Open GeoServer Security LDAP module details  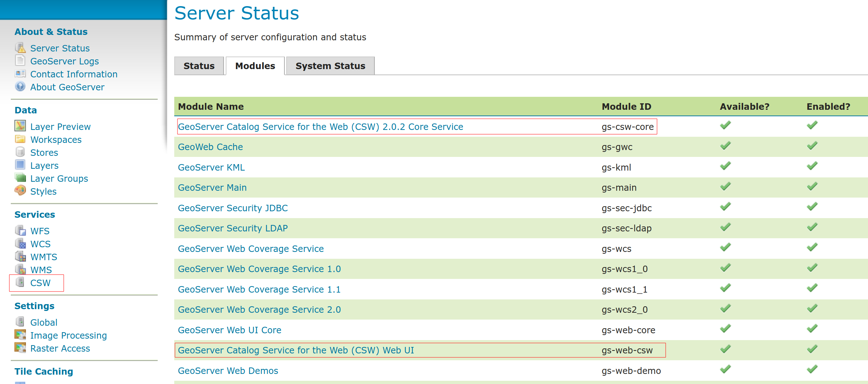pyautogui.click(x=233, y=228)
